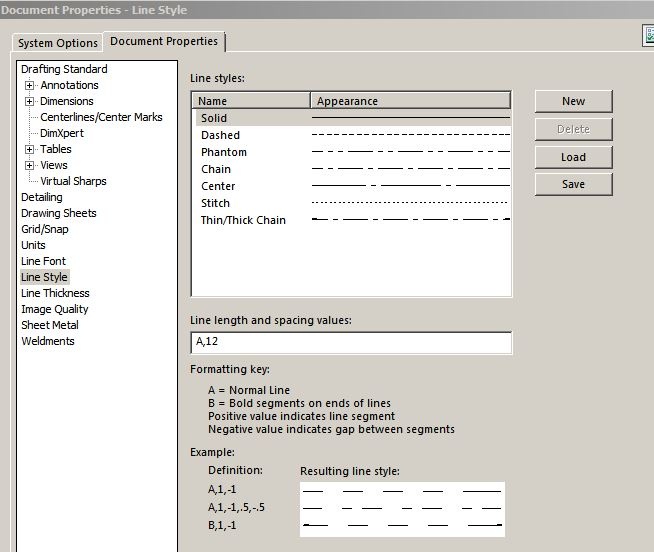This screenshot has width=654, height=552.
Task: Select the Document Properties tab
Action: [164, 41]
